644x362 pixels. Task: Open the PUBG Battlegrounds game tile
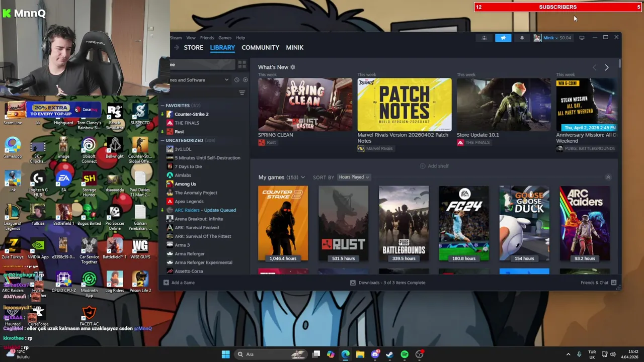click(x=404, y=224)
